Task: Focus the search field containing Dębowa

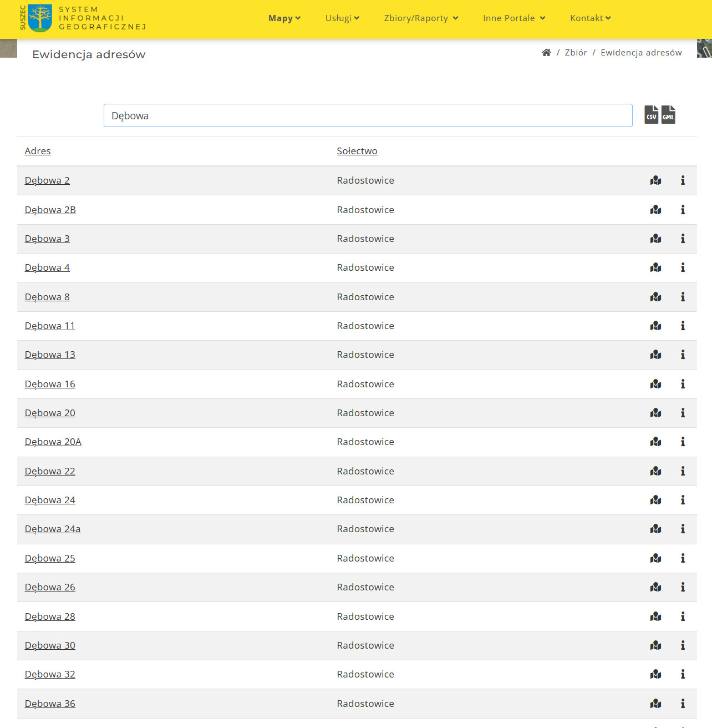Action: (368, 115)
